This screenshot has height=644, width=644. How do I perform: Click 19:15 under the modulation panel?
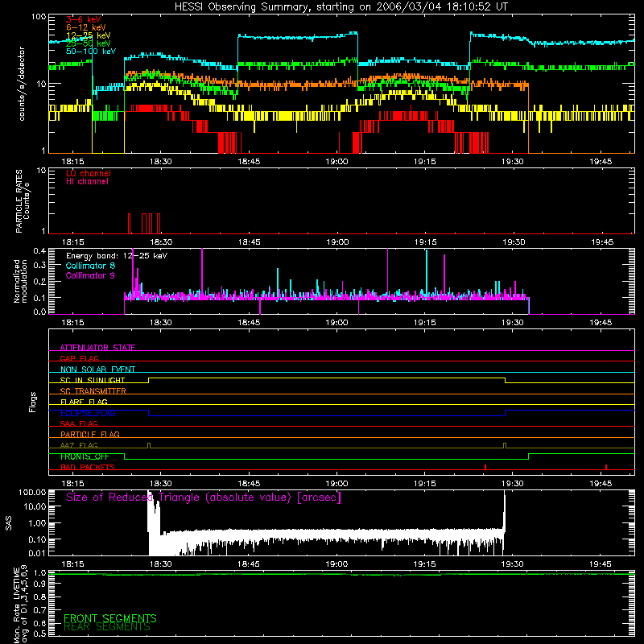pos(425,323)
